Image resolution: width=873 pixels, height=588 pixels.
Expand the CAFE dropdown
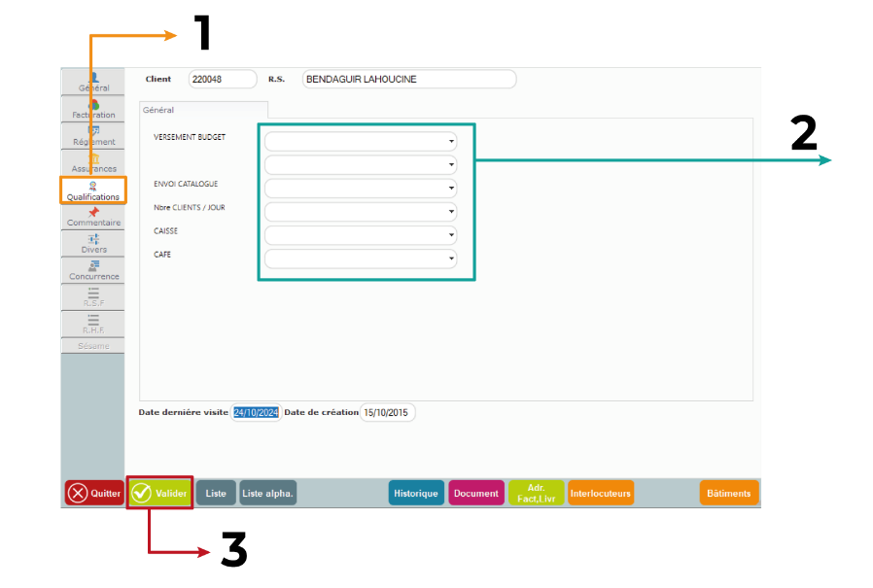(x=361, y=259)
